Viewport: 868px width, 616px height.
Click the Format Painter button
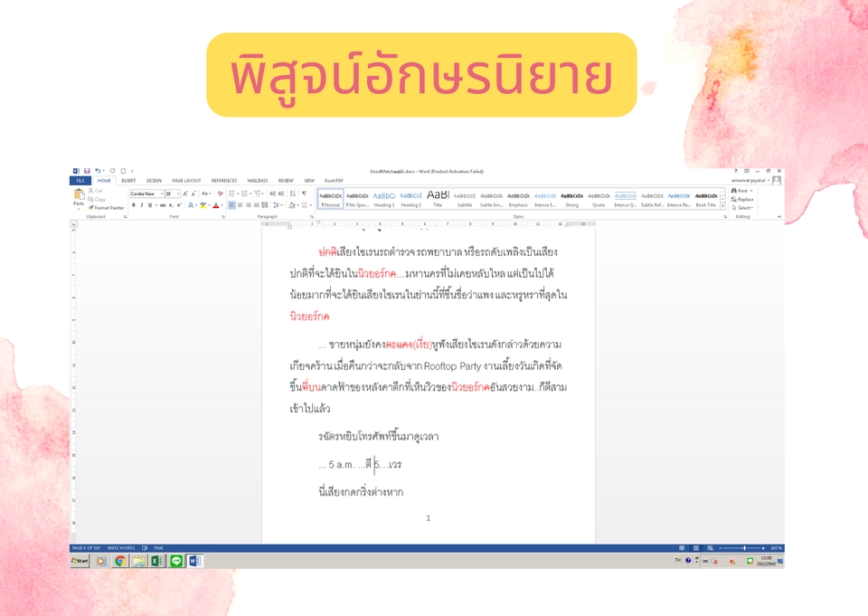point(107,208)
